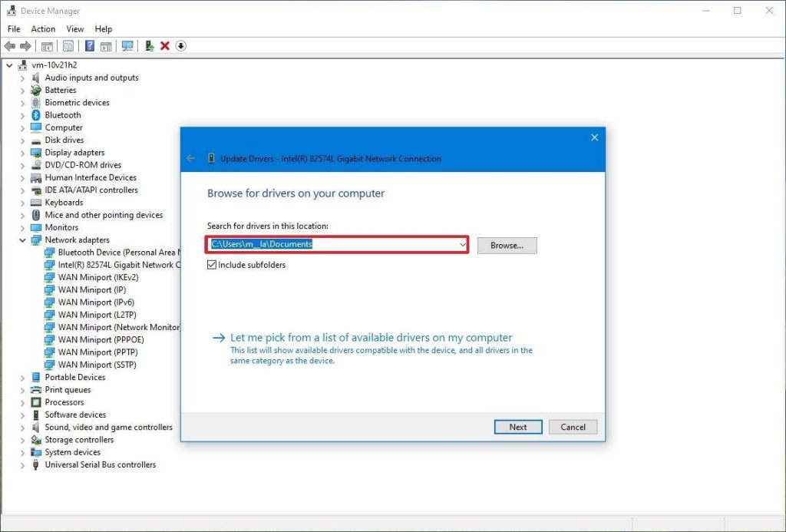Click the back arrow in Update Drivers dialog
786x532 pixels.
tap(191, 159)
